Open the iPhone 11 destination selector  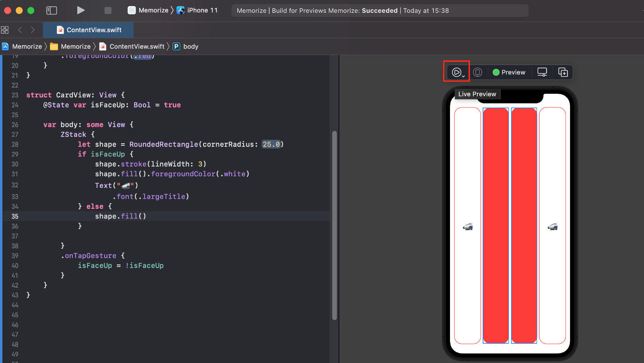[x=197, y=10]
